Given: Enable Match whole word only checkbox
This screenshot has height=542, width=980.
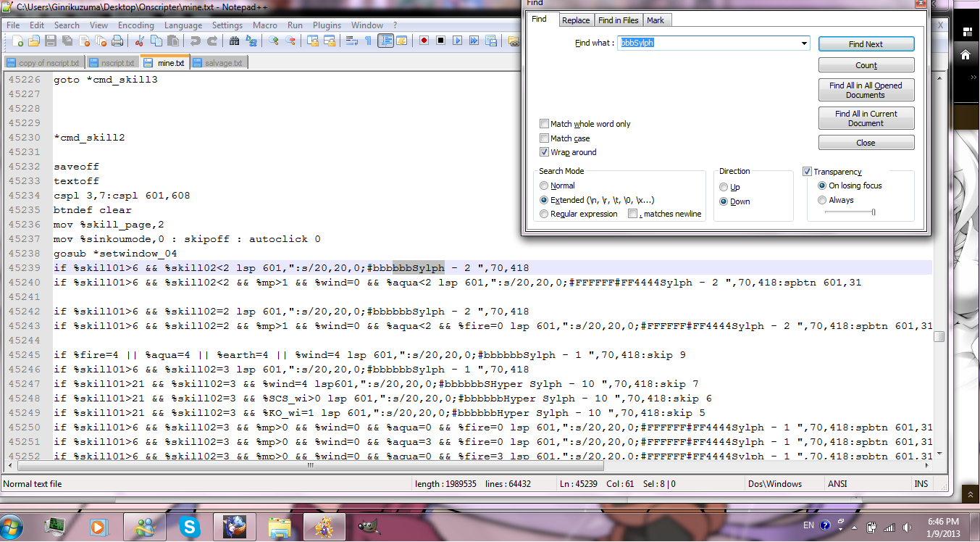Looking at the screenshot, I should 544,124.
